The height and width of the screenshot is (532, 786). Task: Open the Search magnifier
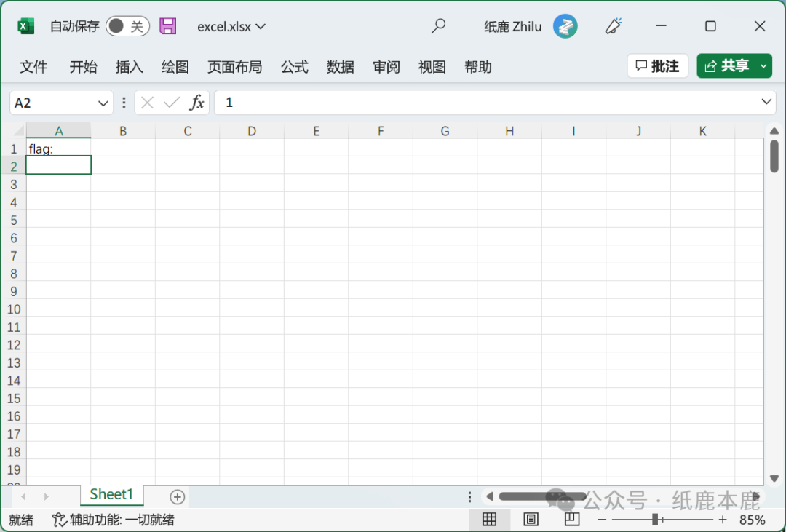coord(438,25)
